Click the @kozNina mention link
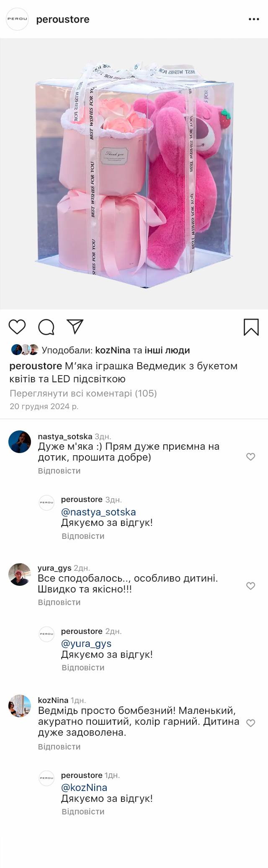The width and height of the screenshot is (268, 868). click(x=84, y=787)
